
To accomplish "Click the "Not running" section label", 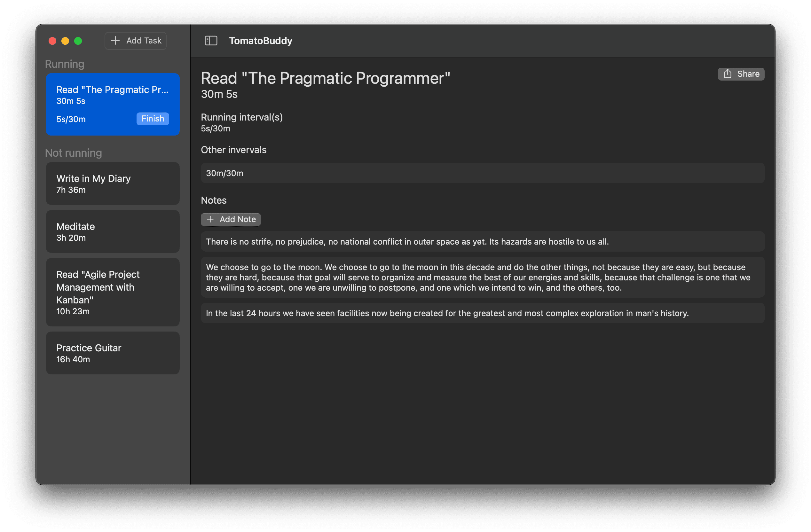I will tap(74, 153).
